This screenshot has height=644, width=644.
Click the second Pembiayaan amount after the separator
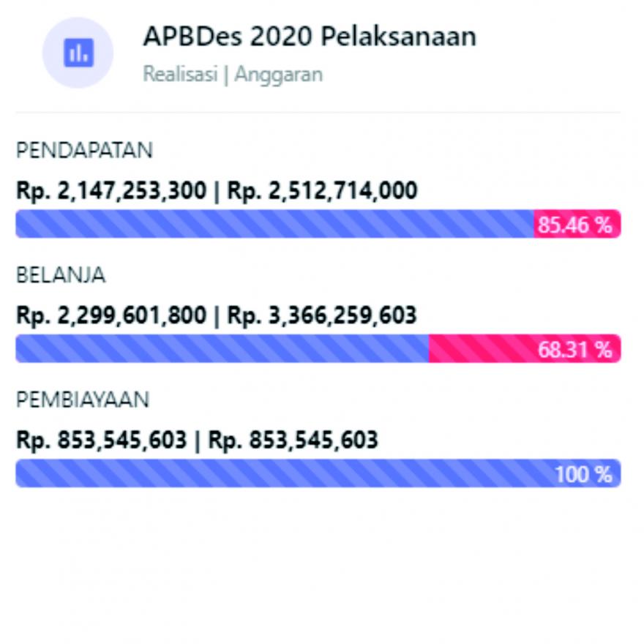click(293, 441)
